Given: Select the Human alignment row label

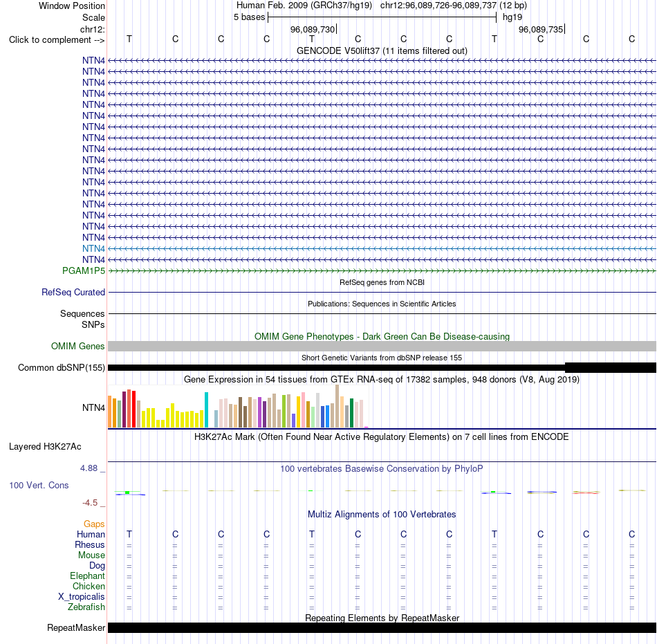Looking at the screenshot, I should (x=91, y=534).
